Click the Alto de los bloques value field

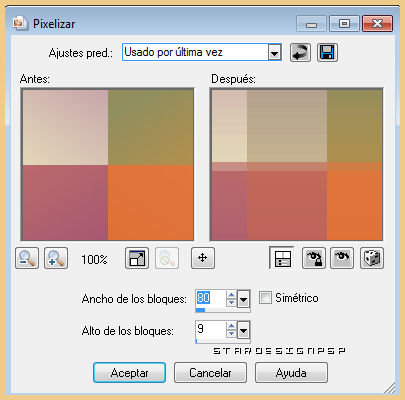coord(211,330)
